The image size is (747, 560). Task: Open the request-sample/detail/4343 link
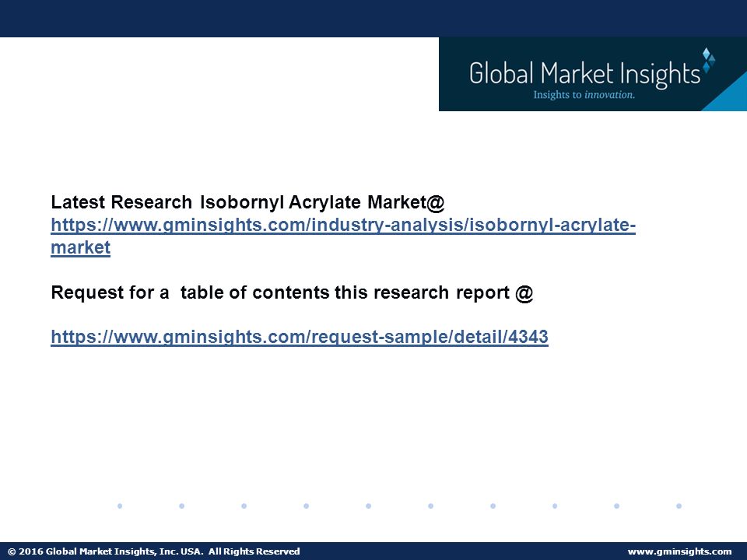(x=299, y=337)
